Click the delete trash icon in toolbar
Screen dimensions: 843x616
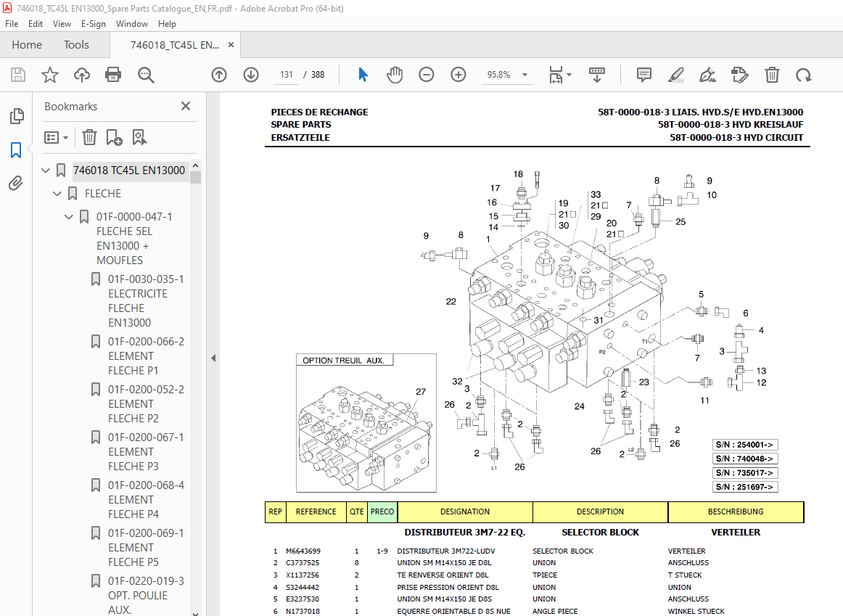click(772, 75)
